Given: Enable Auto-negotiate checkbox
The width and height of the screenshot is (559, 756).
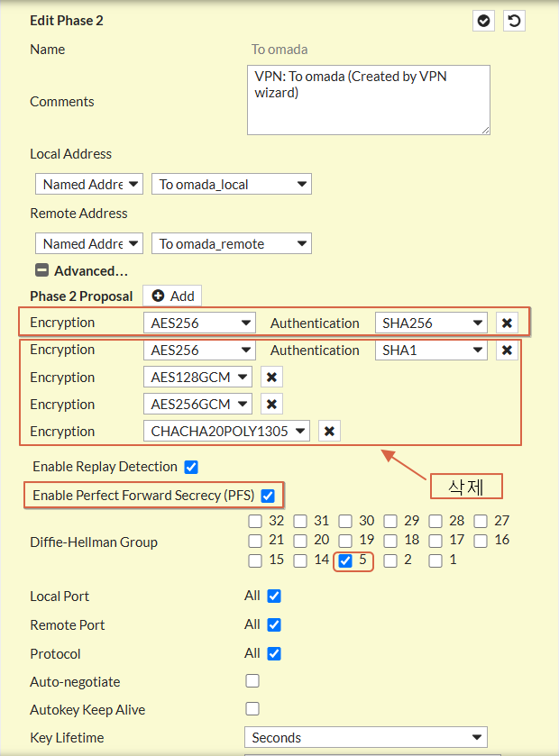Looking at the screenshot, I should pyautogui.click(x=252, y=681).
